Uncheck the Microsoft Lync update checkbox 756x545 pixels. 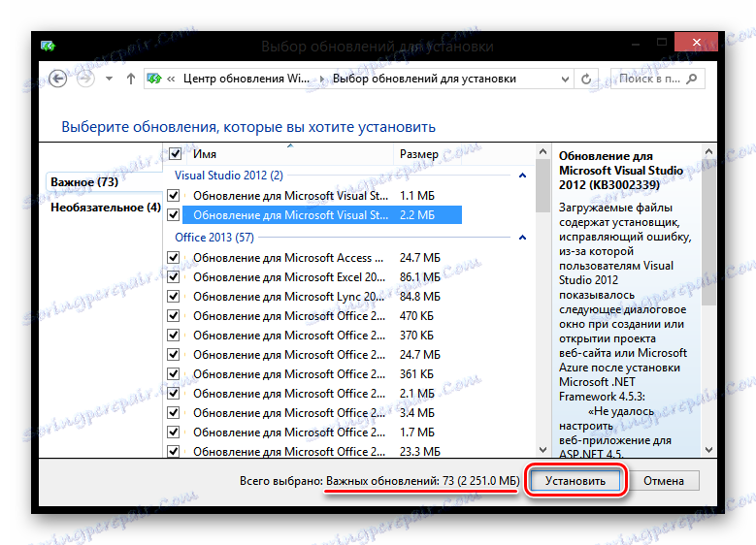pyautogui.click(x=173, y=297)
